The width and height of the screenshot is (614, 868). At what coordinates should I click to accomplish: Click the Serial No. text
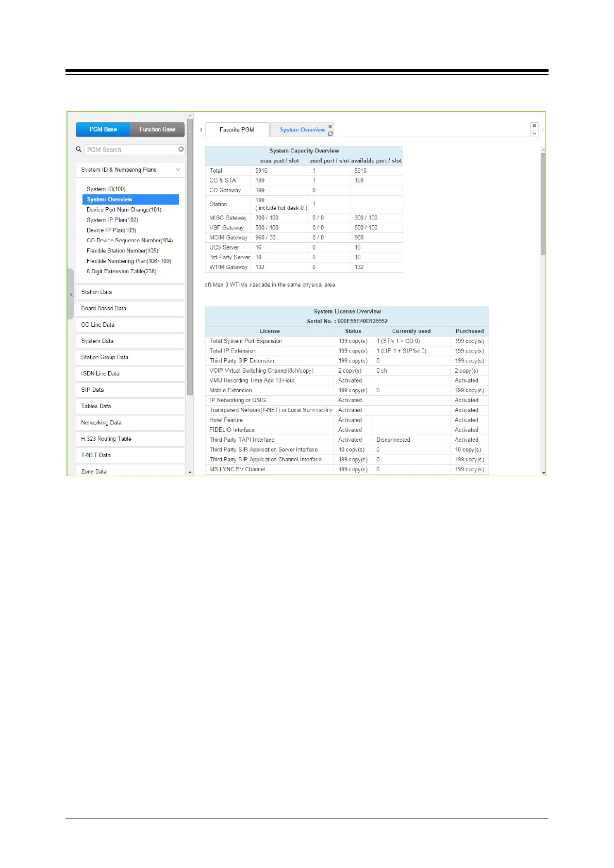347,321
